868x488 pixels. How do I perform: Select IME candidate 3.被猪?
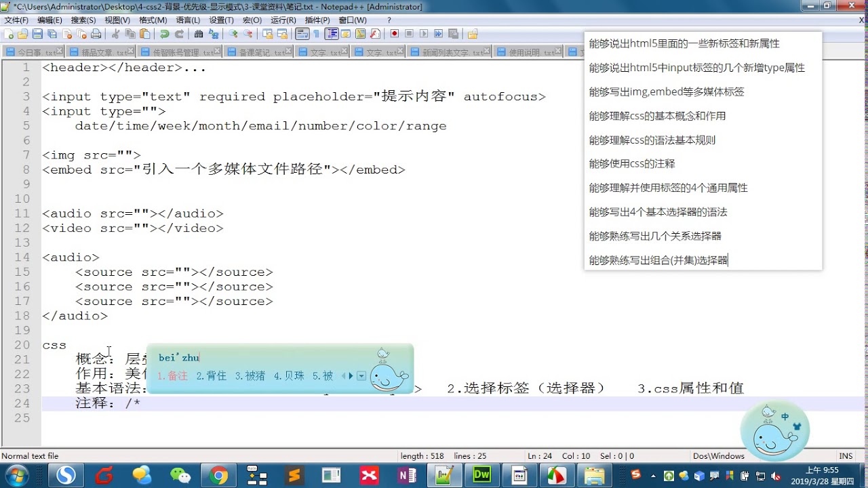pos(250,375)
